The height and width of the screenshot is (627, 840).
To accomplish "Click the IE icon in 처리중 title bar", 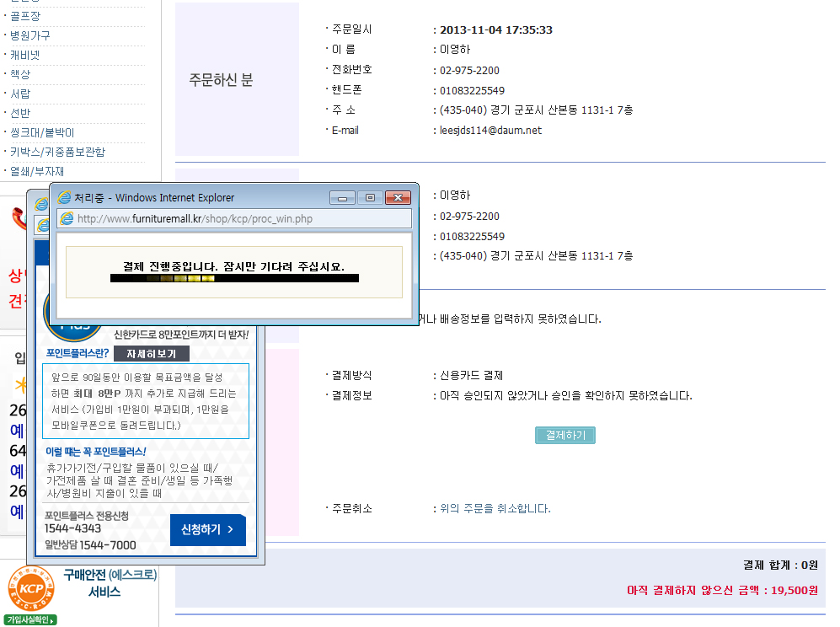I will click(64, 197).
